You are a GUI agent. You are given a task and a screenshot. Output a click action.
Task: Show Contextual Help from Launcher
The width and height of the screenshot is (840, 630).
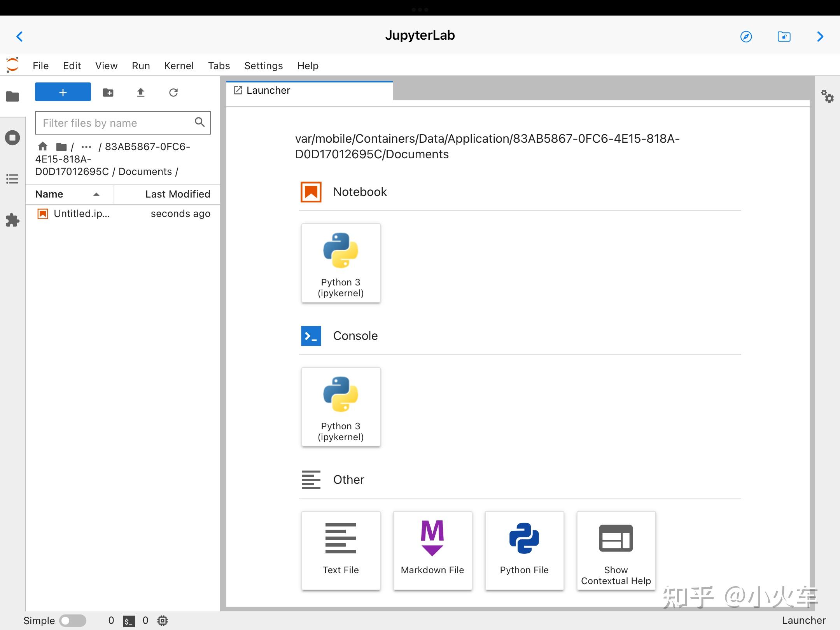point(616,551)
